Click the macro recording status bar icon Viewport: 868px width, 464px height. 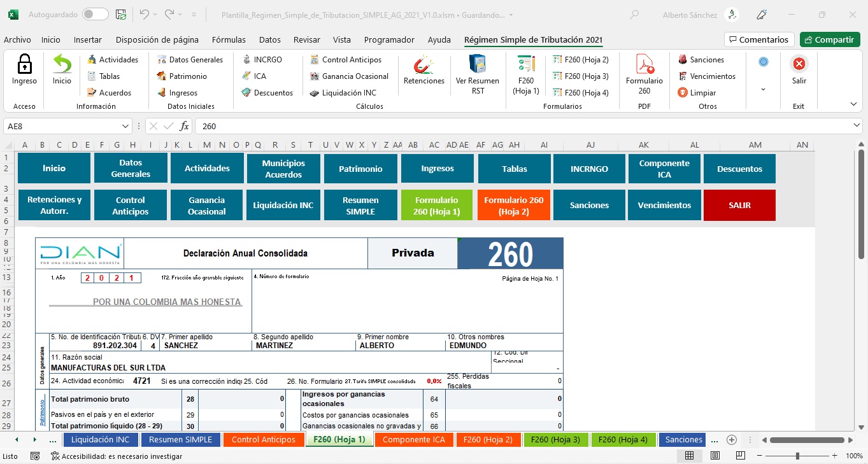coord(35,456)
